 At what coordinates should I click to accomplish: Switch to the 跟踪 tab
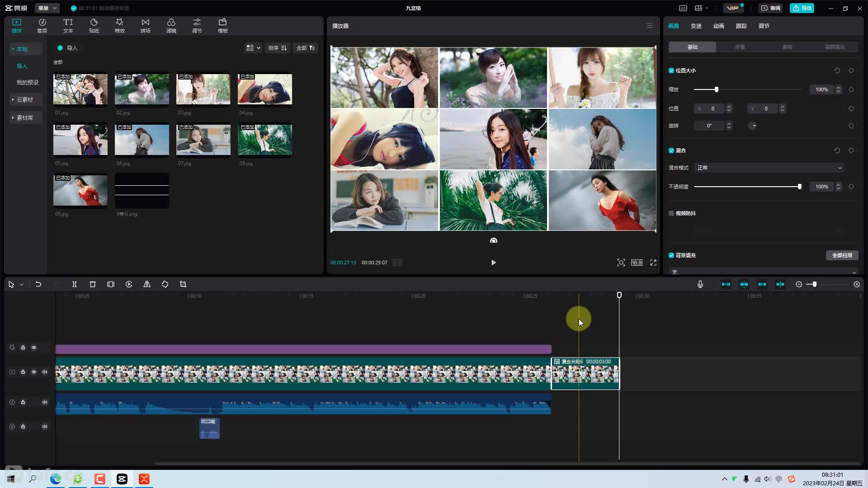click(x=741, y=26)
